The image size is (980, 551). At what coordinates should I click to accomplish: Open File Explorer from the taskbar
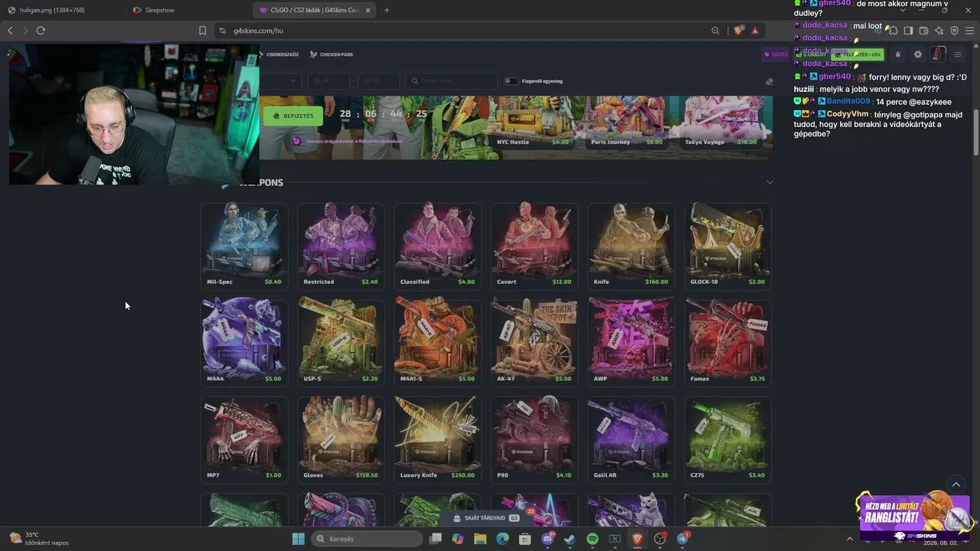click(480, 539)
